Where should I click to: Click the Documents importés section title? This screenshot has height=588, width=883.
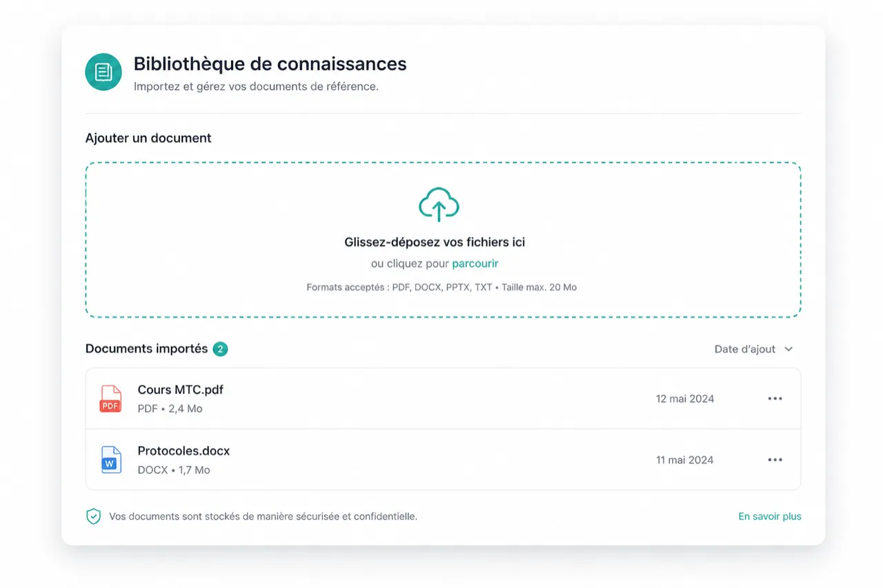pos(146,349)
